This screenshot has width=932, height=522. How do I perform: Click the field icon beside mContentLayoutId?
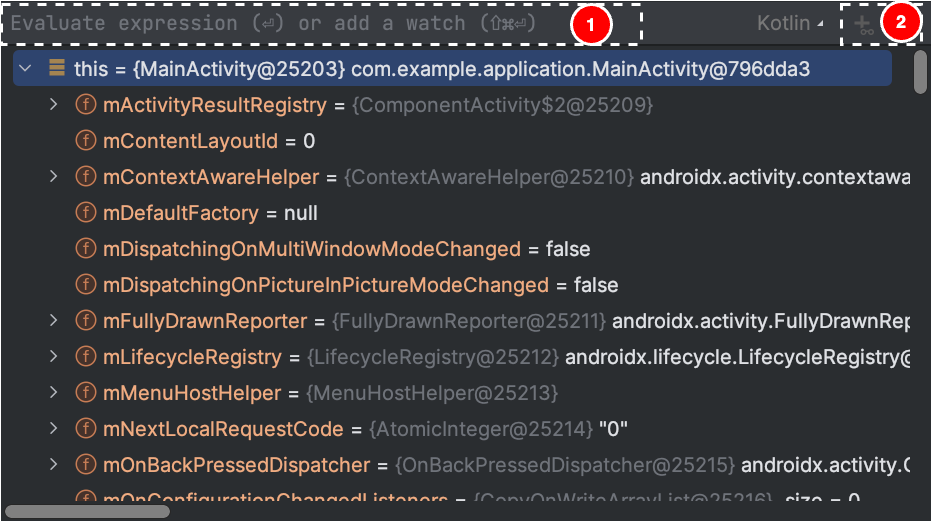[86, 141]
